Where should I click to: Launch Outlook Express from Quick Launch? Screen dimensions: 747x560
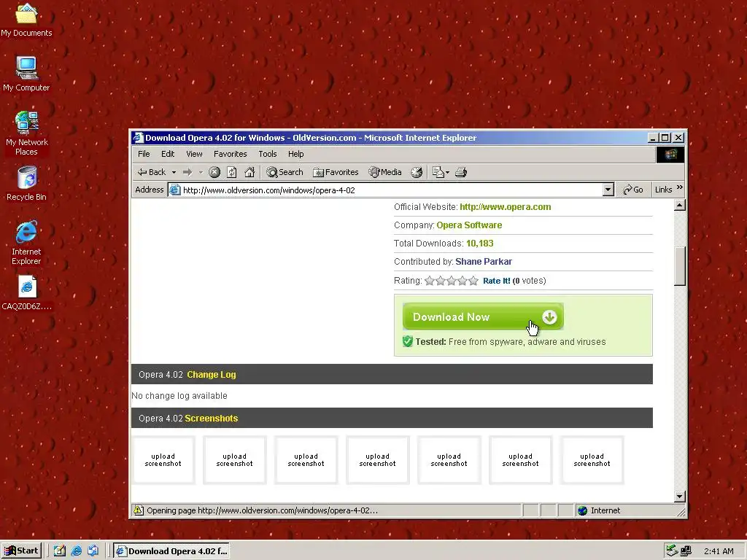(93, 551)
